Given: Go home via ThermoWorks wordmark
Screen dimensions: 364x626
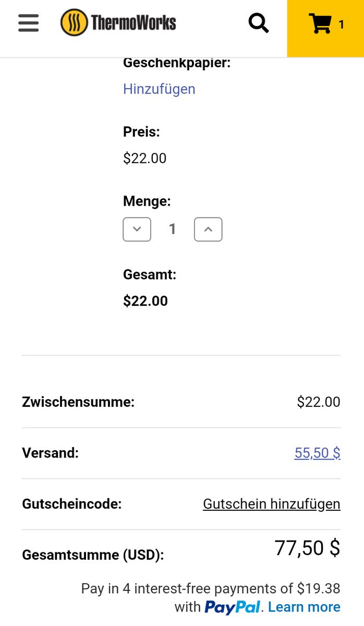Looking at the screenshot, I should (x=134, y=22).
